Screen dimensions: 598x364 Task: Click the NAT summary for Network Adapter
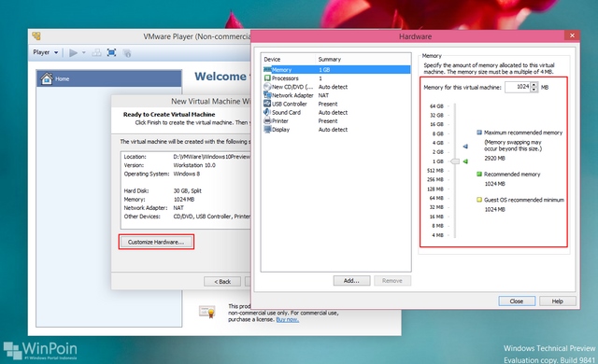click(323, 95)
